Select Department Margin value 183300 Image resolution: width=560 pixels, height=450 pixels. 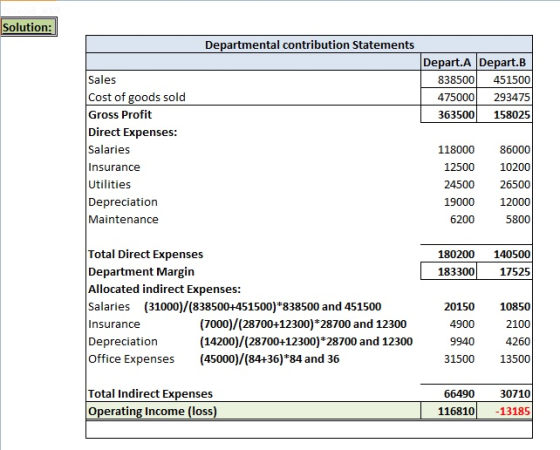coord(456,272)
